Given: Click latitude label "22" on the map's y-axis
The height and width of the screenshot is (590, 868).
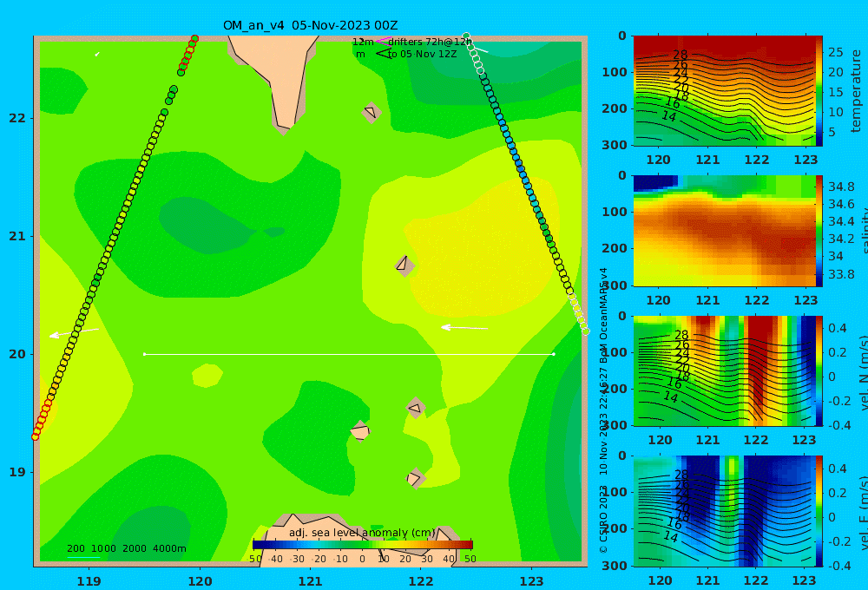Looking at the screenshot, I should click(17, 118).
